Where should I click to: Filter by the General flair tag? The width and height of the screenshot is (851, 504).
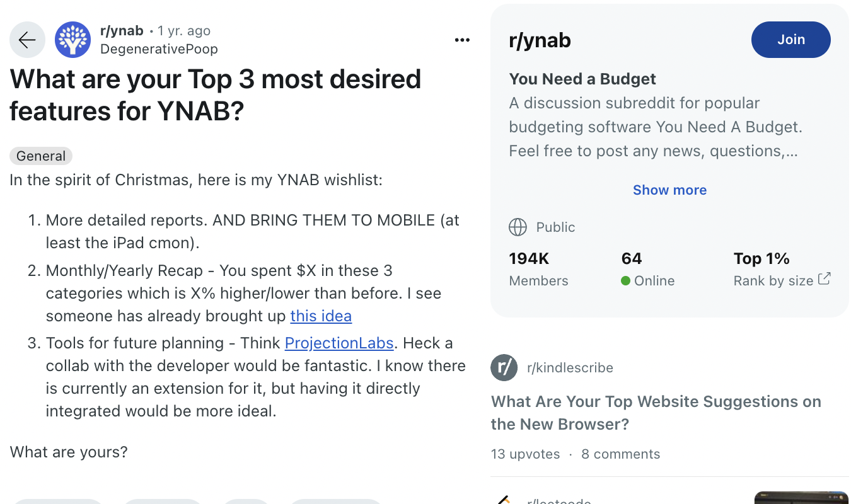pos(40,156)
